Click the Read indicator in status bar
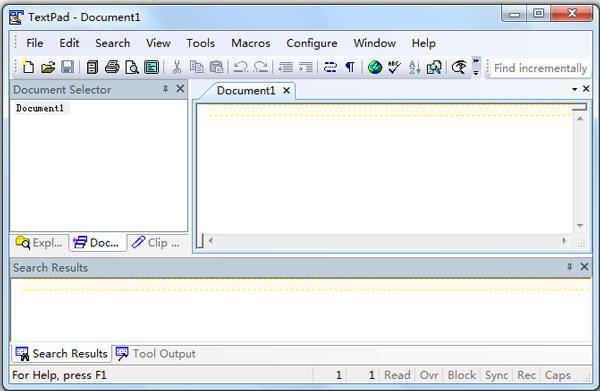Screen dimensions: 600x391 397,375
